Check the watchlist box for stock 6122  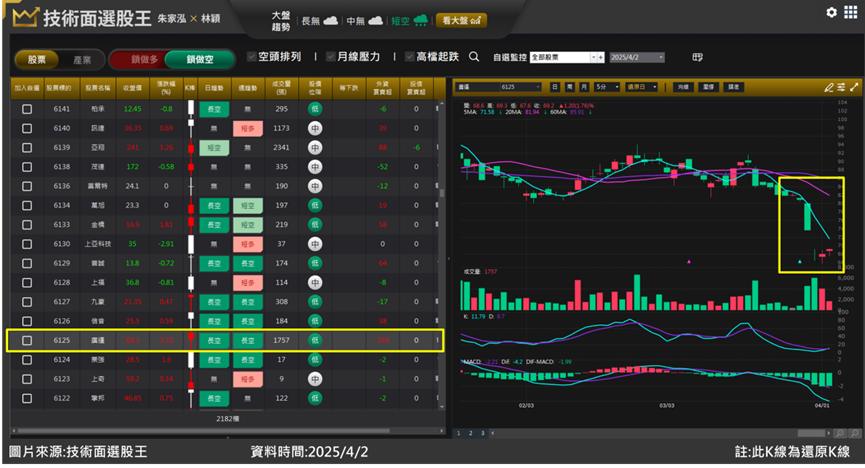point(26,398)
